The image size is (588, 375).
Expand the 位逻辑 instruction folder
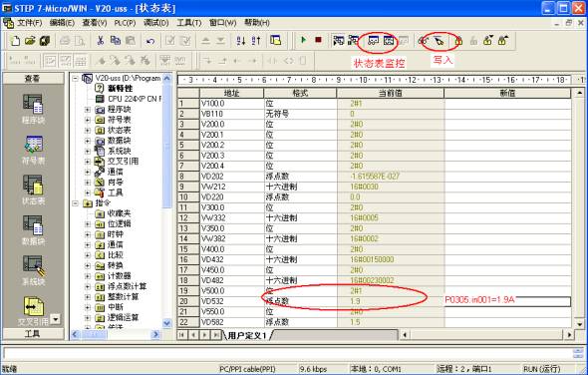point(88,224)
